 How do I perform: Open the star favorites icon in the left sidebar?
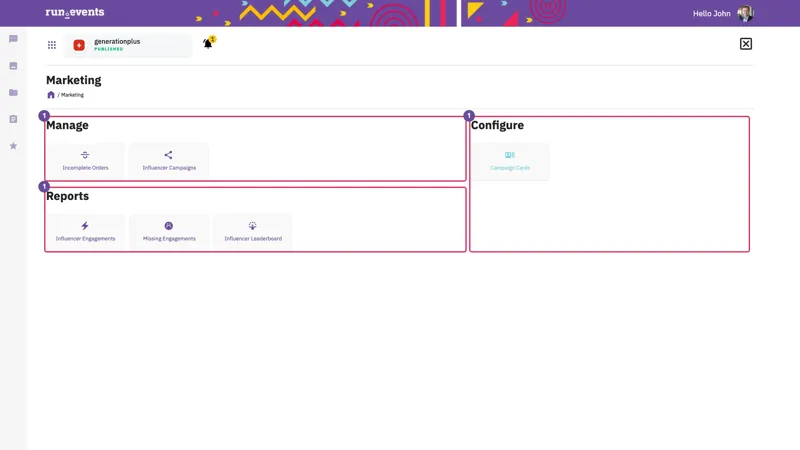[13, 146]
